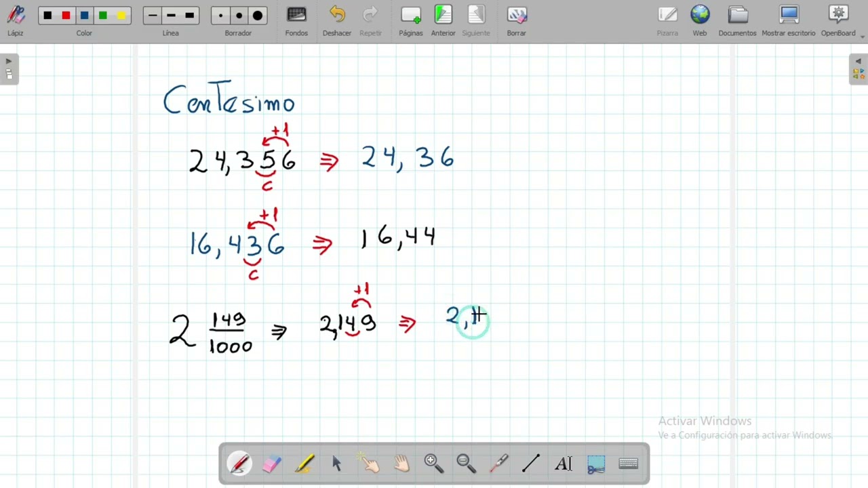Select the eraser tool in bottom palette
The width and height of the screenshot is (868, 488).
click(271, 464)
